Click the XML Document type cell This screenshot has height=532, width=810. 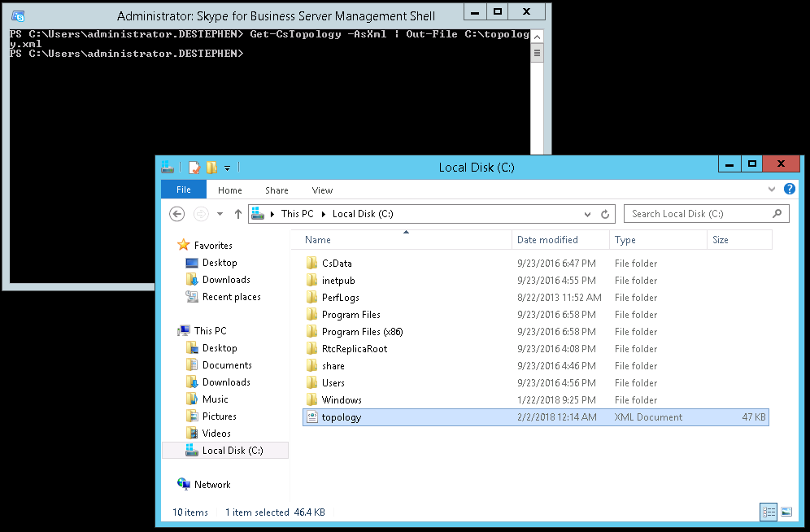coord(648,416)
